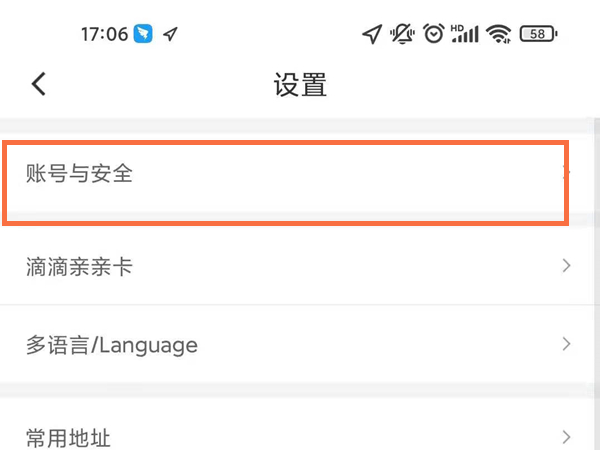This screenshot has height=450, width=600.
Task: Expand the 滴滴亲亲卡 row chevron
Action: pos(566,266)
